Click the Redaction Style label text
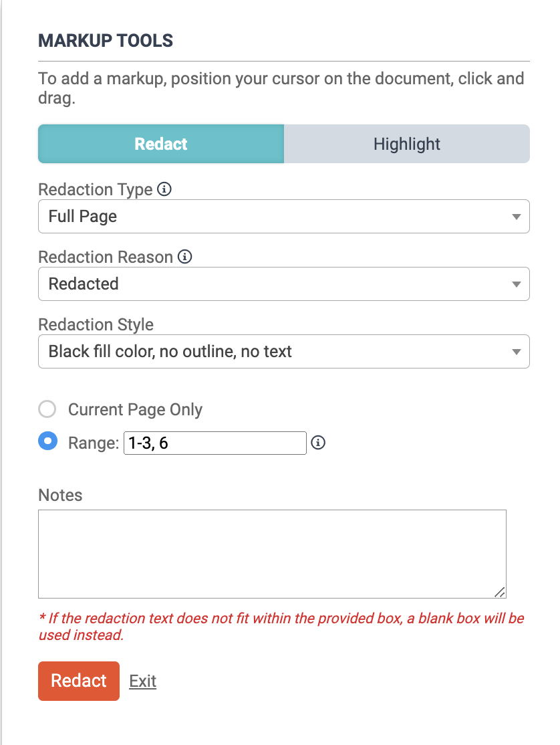This screenshot has width=560, height=745. pyautogui.click(x=96, y=324)
